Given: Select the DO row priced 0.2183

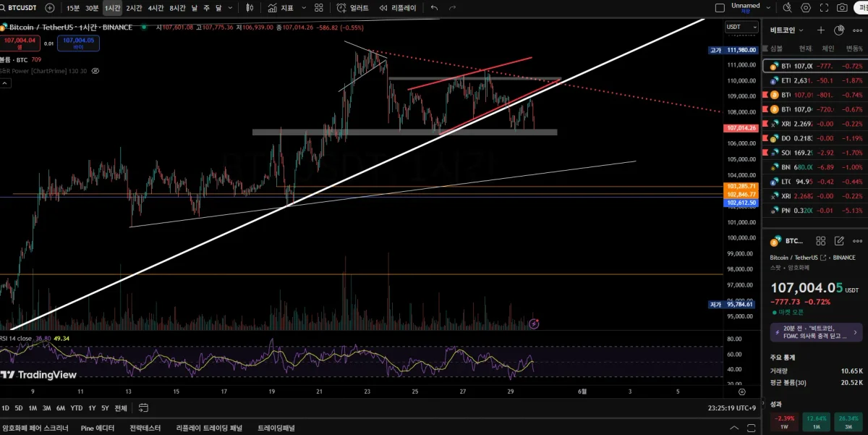Looking at the screenshot, I should click(x=815, y=138).
